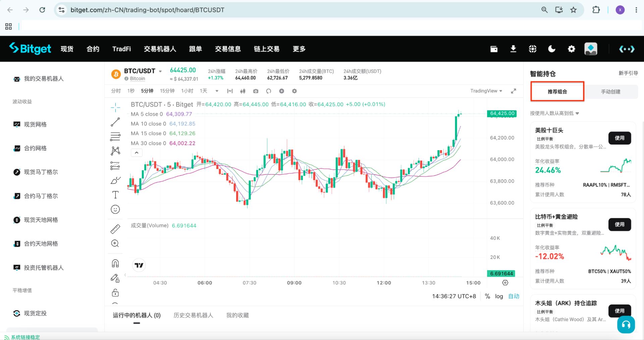Select the text annotation tool

point(115,195)
